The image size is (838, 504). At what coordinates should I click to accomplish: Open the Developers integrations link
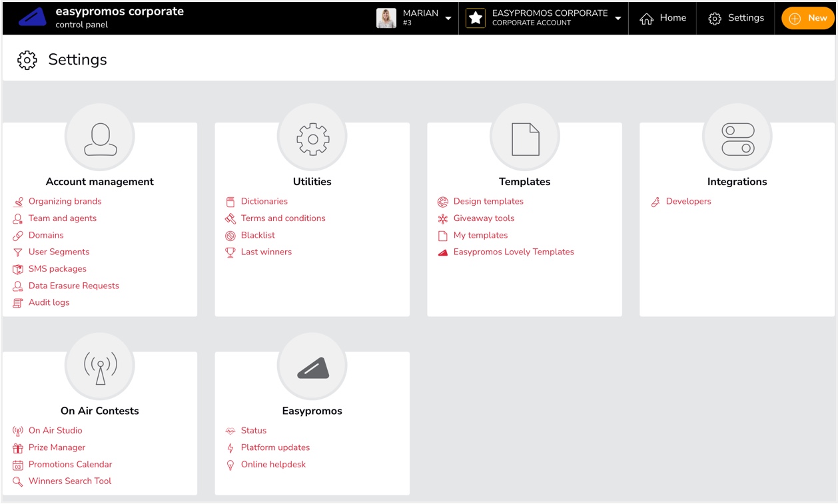[x=688, y=201]
